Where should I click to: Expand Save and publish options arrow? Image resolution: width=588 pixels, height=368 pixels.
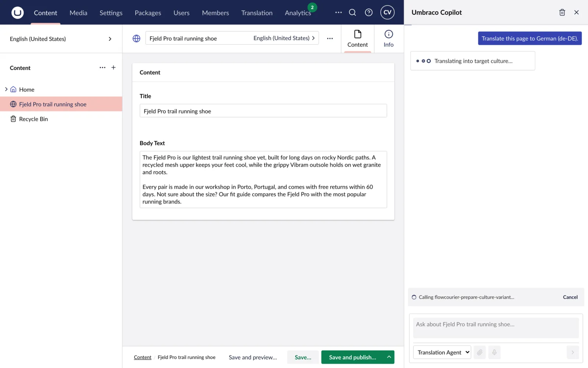pyautogui.click(x=389, y=357)
